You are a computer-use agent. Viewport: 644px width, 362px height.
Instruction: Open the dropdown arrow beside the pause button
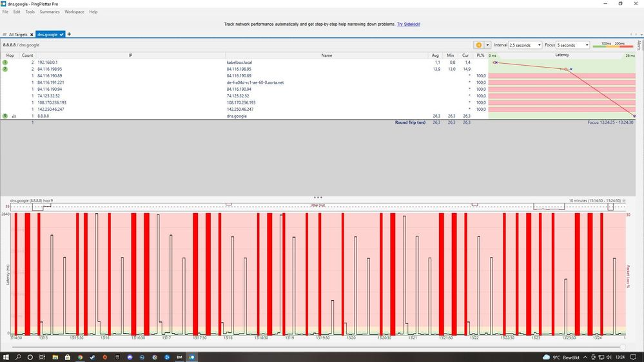click(x=487, y=45)
